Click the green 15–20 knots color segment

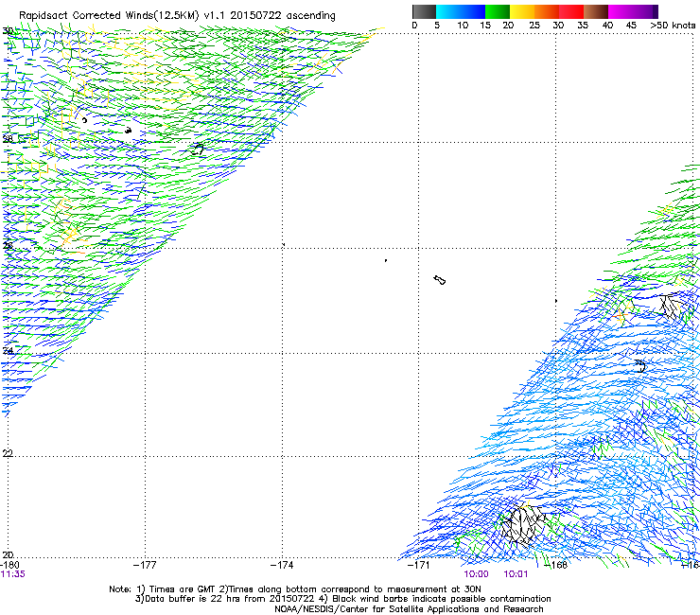498,11
